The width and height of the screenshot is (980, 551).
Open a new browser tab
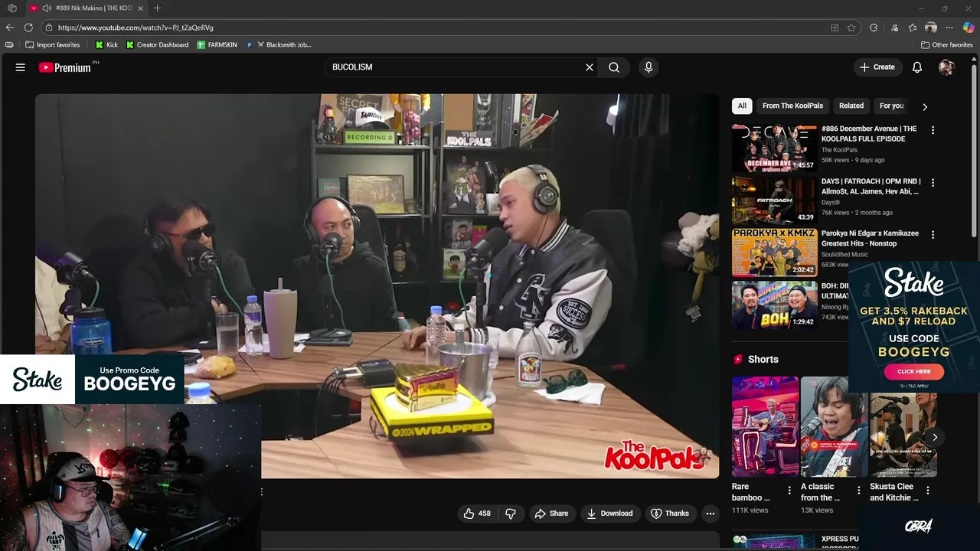[x=157, y=8]
